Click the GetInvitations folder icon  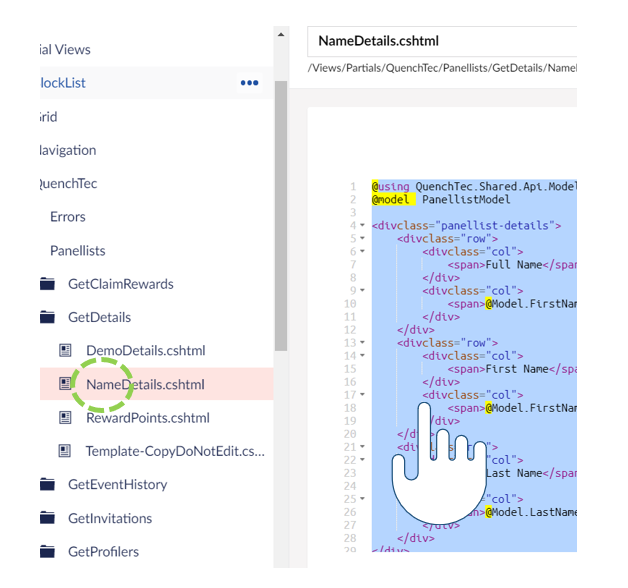47,518
